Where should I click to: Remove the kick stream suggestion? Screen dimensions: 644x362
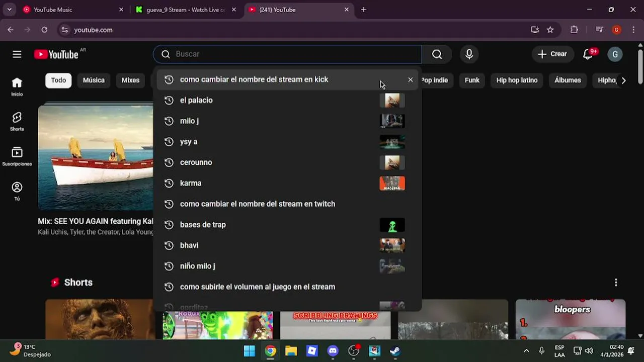[411, 79]
